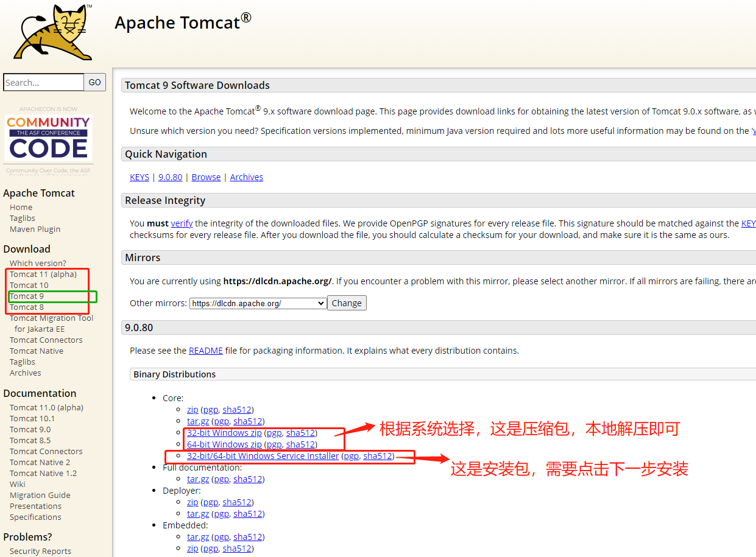756x557 pixels.
Task: Download the Core tar.gz distribution
Action: (198, 421)
